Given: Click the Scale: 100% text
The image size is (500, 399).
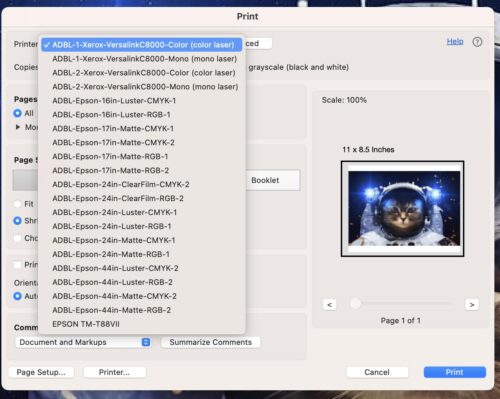Looking at the screenshot, I should [x=344, y=100].
